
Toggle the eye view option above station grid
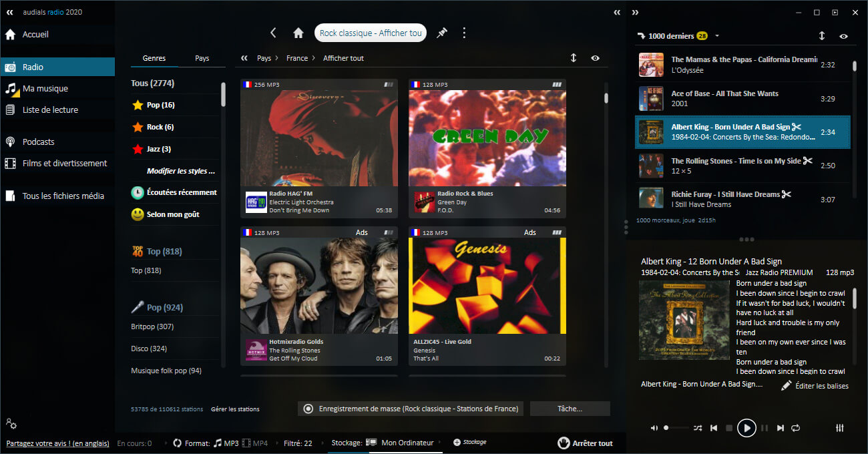595,58
